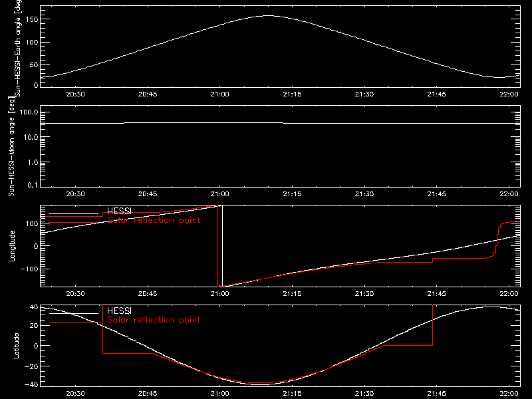This screenshot has height=399, width=532.
Task: Click 'Solar reflection point' legend in Longitude plot
Action: (x=154, y=220)
